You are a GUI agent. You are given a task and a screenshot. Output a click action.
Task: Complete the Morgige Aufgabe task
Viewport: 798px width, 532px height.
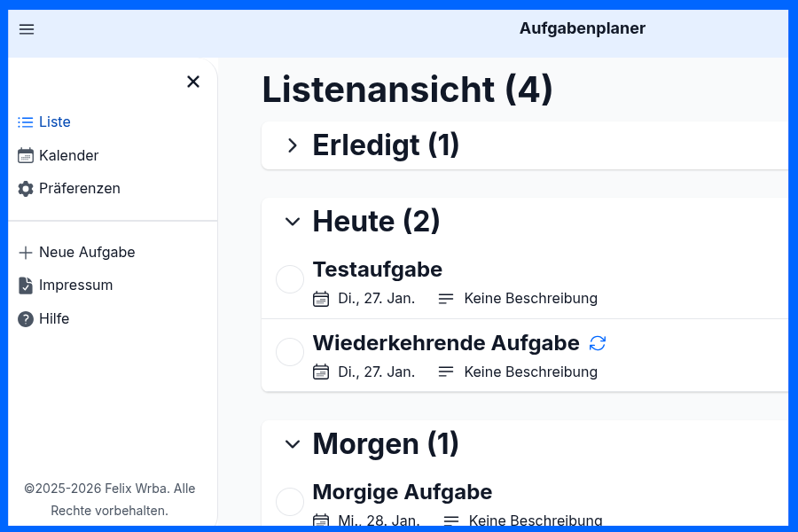[289, 502]
